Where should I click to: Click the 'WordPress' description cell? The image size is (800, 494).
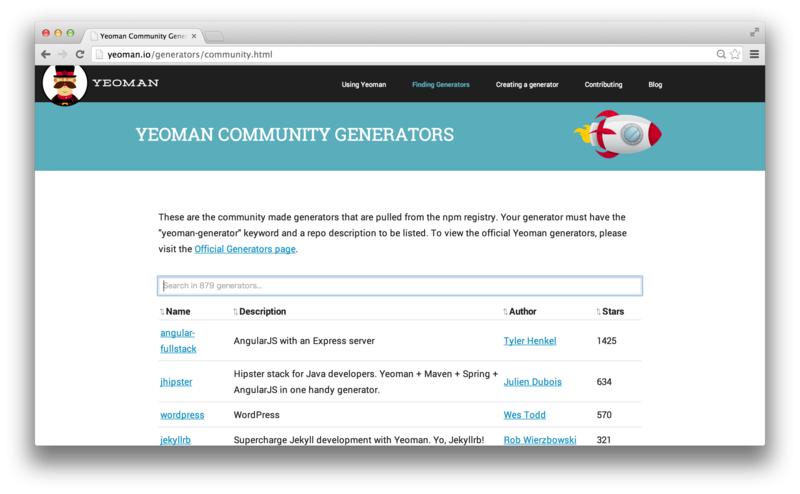pyautogui.click(x=257, y=415)
